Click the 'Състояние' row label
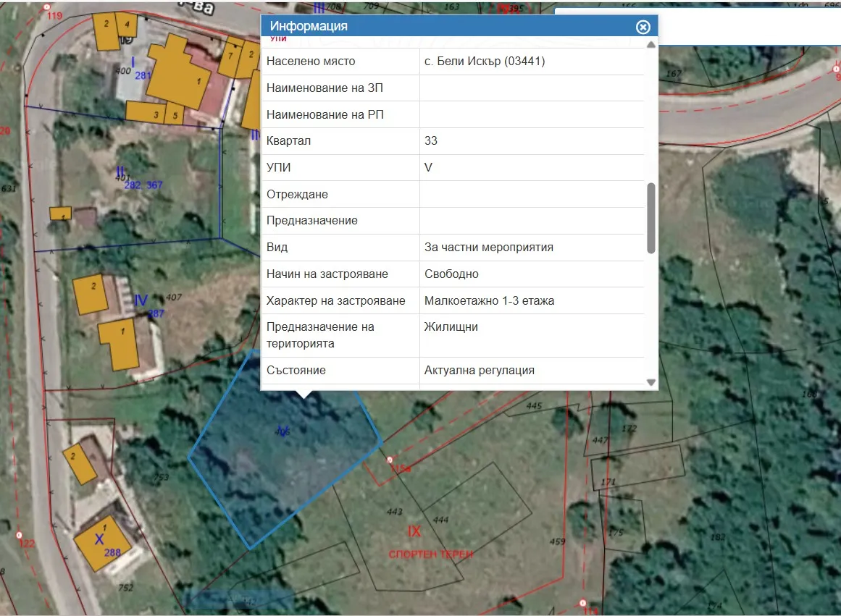The height and width of the screenshot is (616, 841). [x=296, y=371]
